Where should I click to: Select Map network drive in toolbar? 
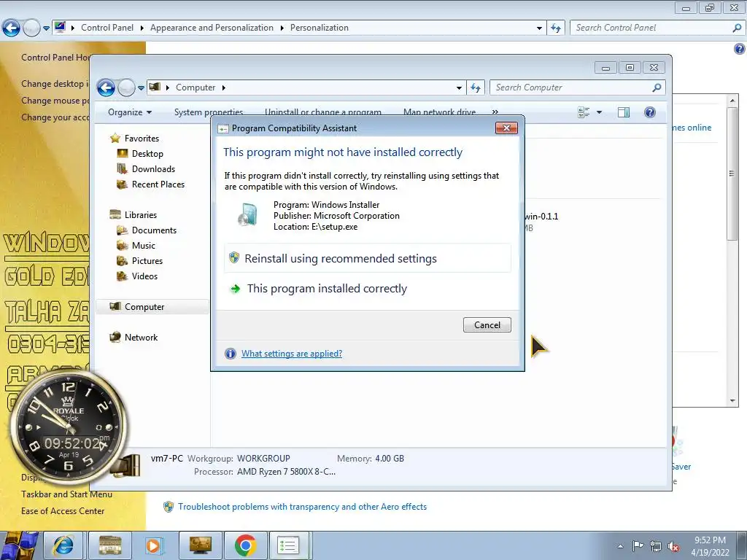click(x=439, y=112)
